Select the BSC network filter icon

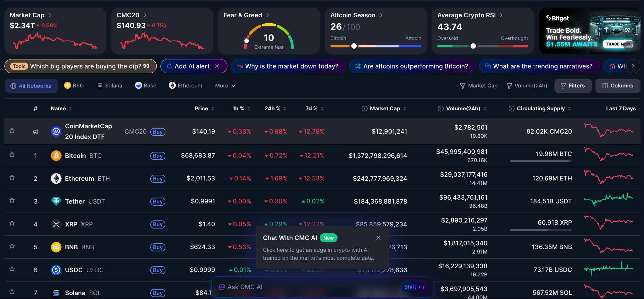(x=67, y=86)
